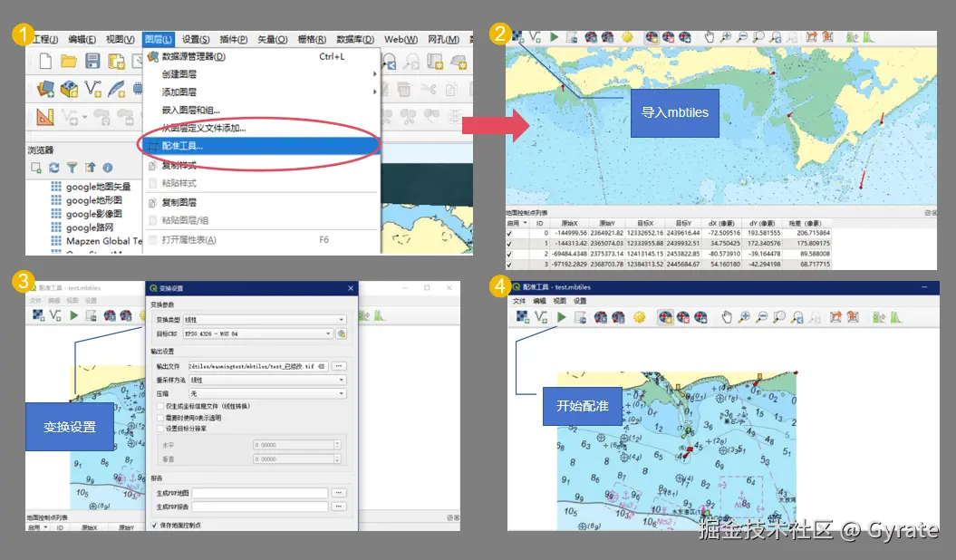
Task: Select 配准工具... menu entry
Action: click(x=261, y=146)
